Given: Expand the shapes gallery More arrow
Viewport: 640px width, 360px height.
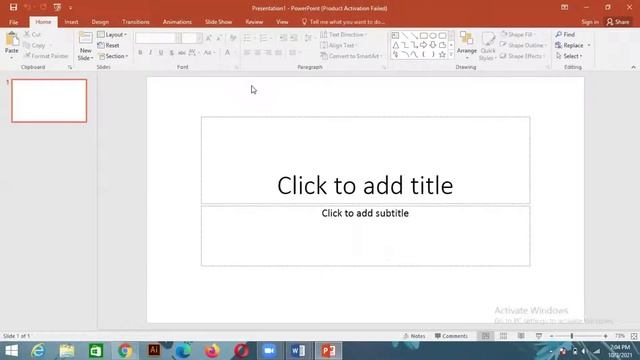Looking at the screenshot, I should pos(451,54).
